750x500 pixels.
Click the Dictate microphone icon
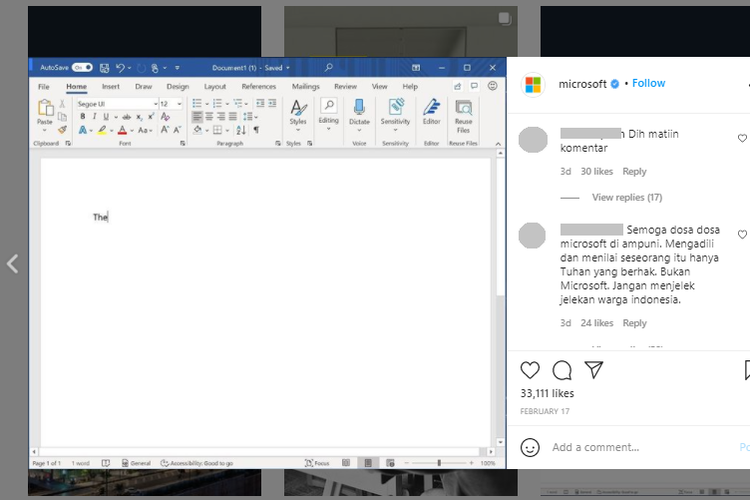[x=359, y=107]
